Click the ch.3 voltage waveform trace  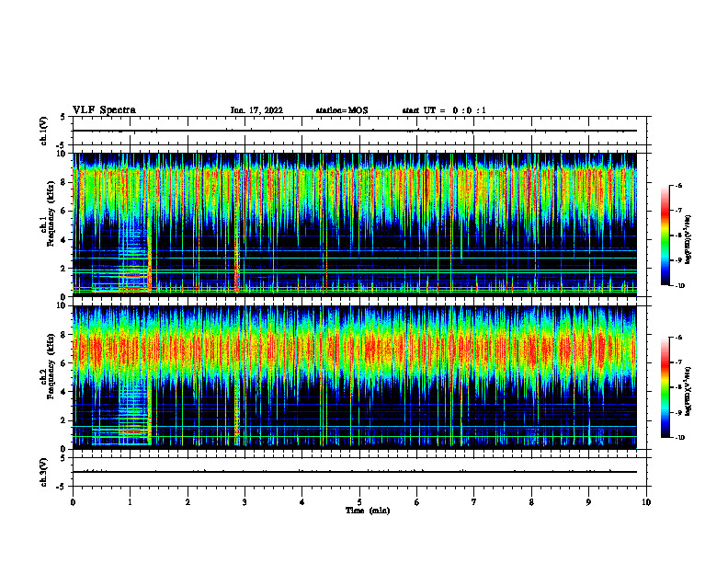[355, 472]
